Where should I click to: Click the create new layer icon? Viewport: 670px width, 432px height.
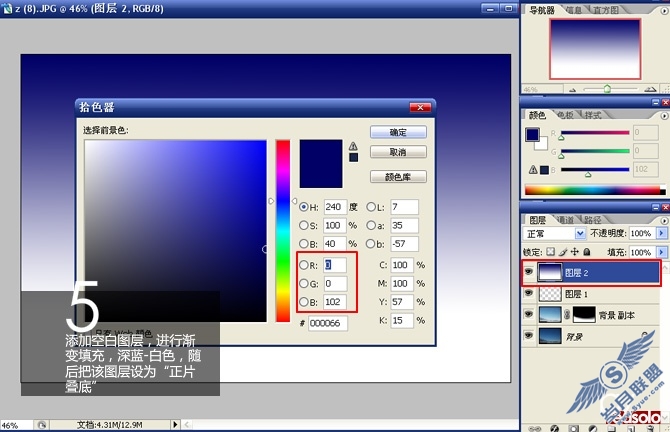click(x=631, y=428)
